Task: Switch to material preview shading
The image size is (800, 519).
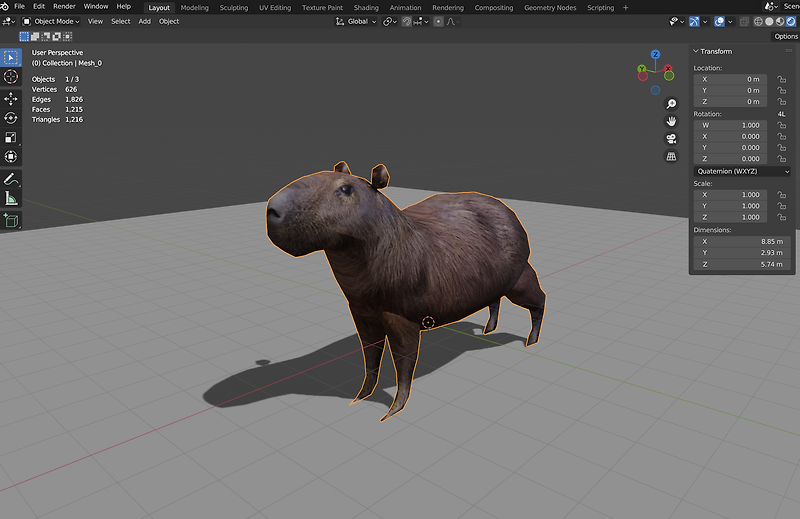Action: coord(780,21)
